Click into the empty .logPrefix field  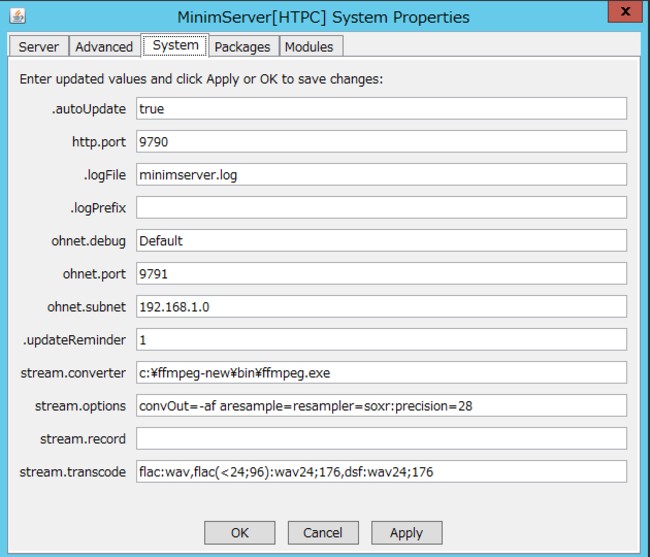pyautogui.click(x=381, y=208)
